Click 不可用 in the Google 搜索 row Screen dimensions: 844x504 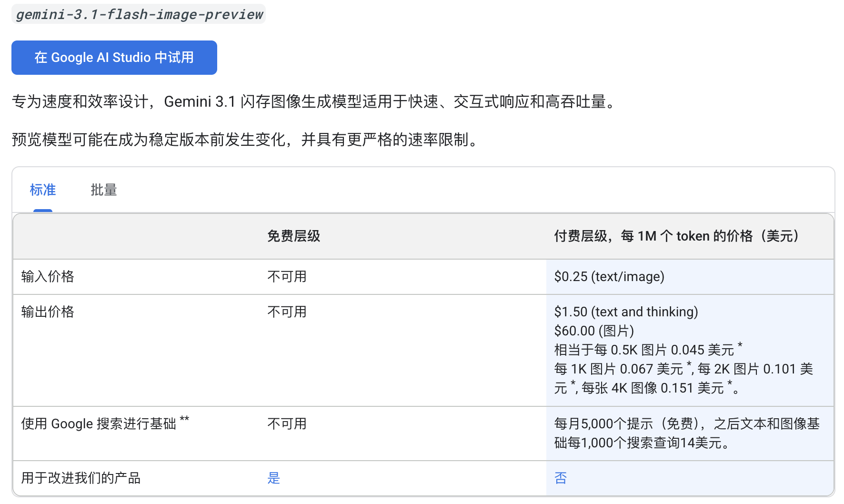click(x=287, y=424)
